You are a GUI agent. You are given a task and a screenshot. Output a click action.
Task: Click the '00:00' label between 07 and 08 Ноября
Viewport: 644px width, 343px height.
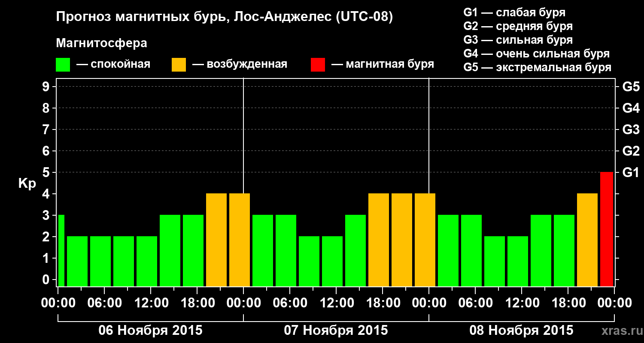[x=428, y=303]
